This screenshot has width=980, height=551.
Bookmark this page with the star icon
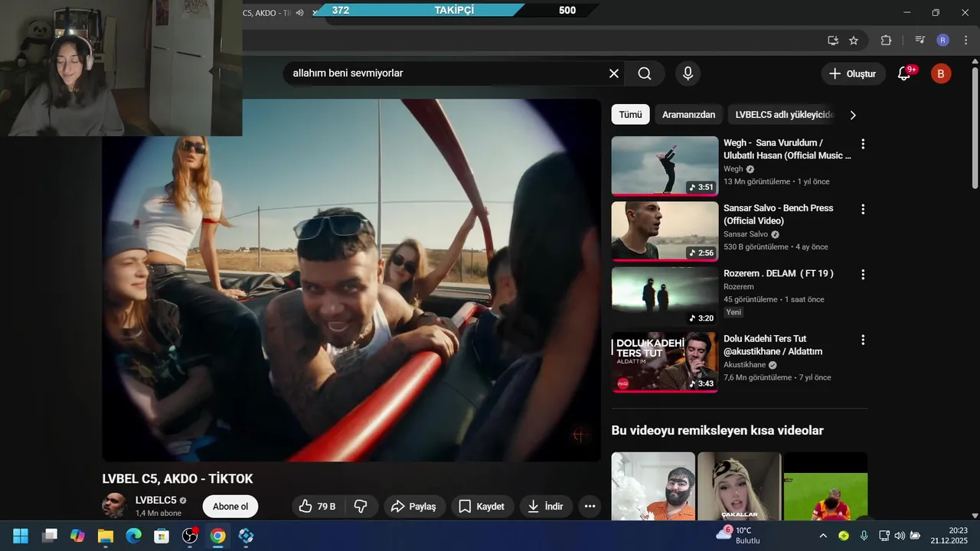point(854,41)
